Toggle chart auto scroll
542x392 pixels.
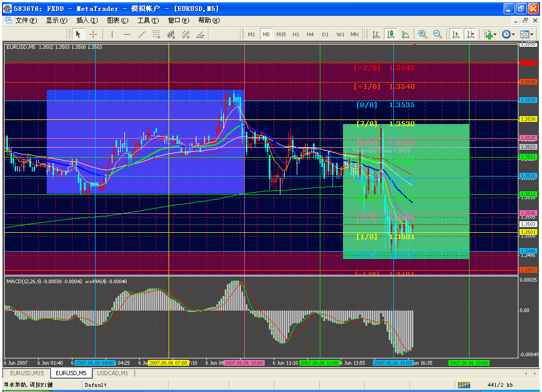click(455, 34)
